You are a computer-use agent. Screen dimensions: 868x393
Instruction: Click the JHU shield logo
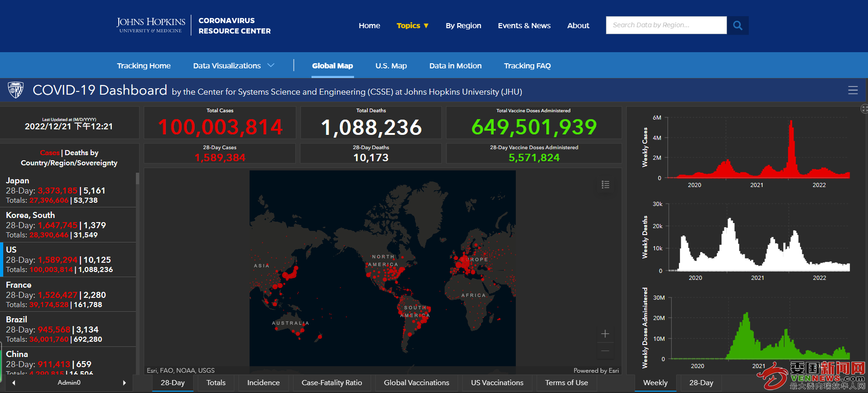click(x=16, y=90)
